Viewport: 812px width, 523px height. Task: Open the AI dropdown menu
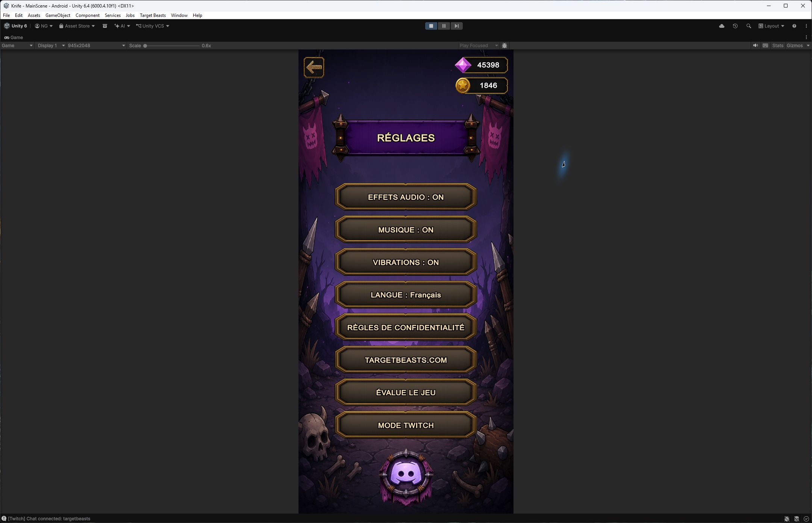coord(122,26)
